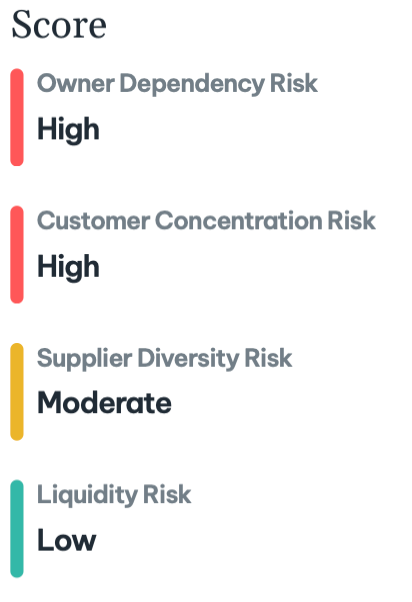
Task: Click the word Supplier in the third risk title
Action: 84,359
